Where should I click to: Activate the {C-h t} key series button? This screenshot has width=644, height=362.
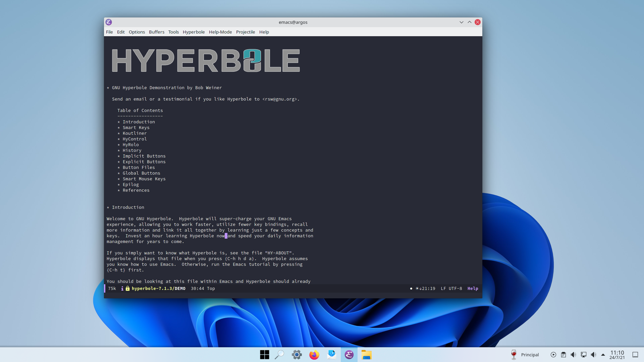116,270
